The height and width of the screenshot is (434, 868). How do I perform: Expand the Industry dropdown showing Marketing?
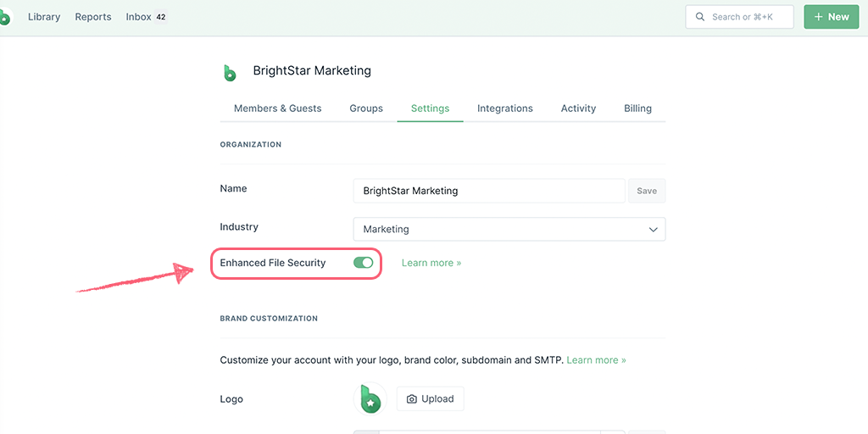pos(509,230)
